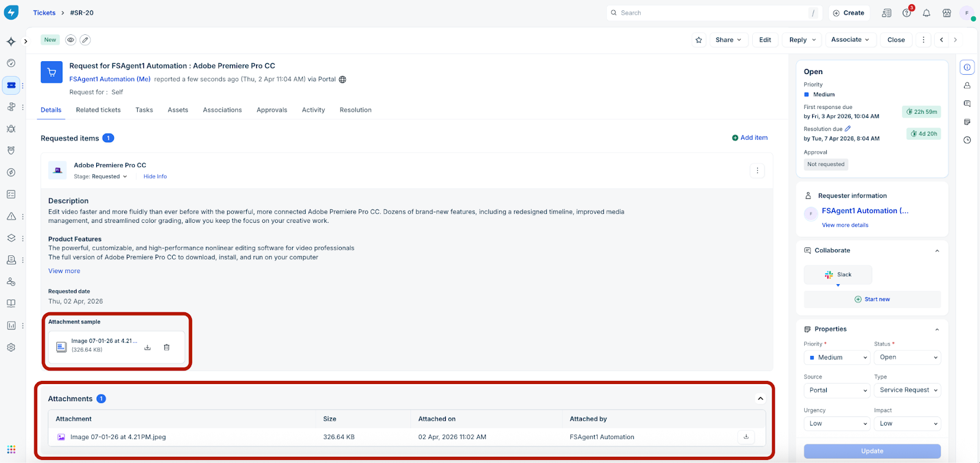Open the Solutions book sidebar icon
980x463 pixels.
coord(11,303)
